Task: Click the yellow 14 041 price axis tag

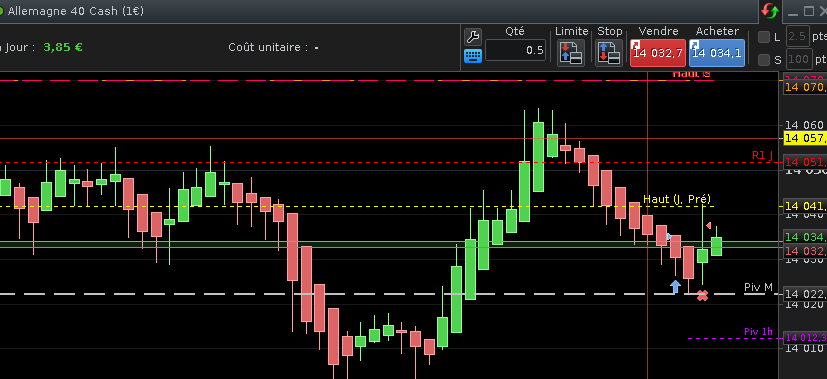Action: [805, 207]
